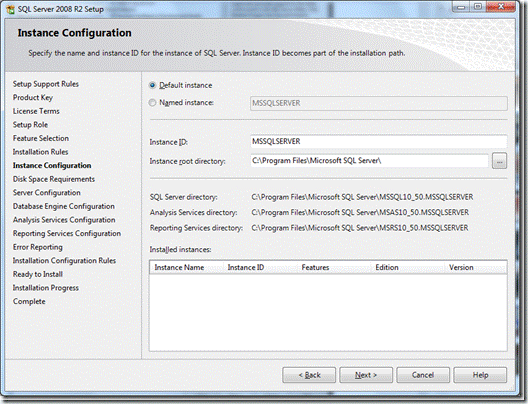The height and width of the screenshot is (404, 528).
Task: Open the Setup Support Rules step
Action: point(46,84)
